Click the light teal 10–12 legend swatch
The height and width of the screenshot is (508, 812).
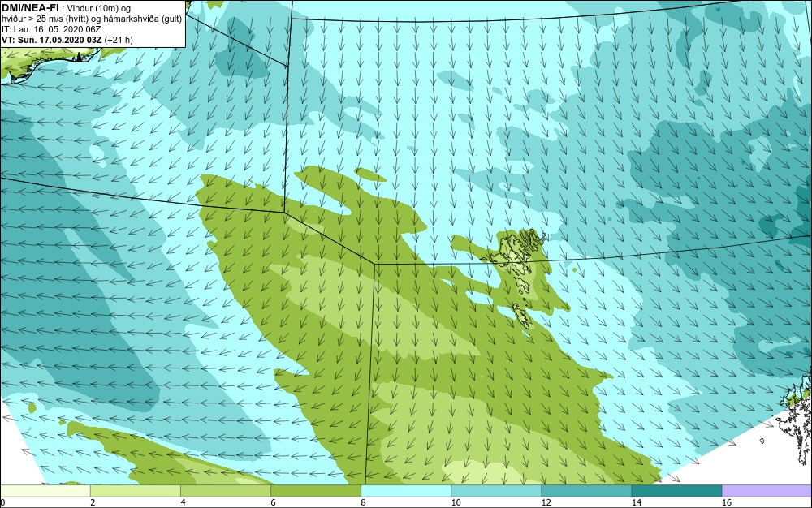tap(495, 490)
